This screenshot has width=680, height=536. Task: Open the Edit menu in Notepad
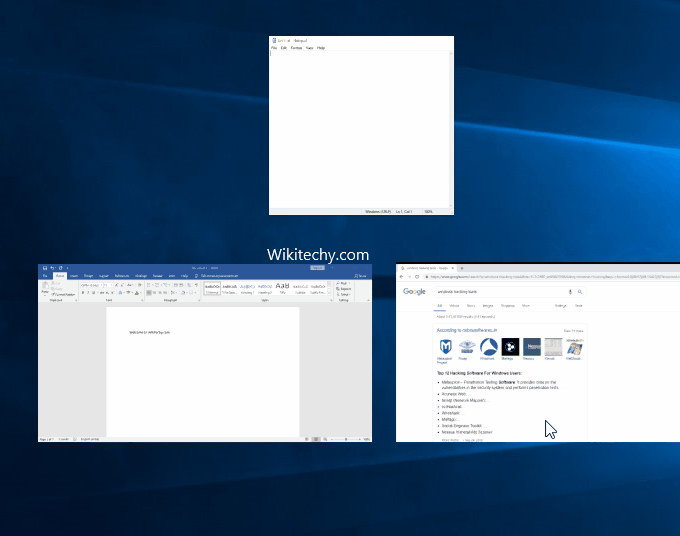point(284,48)
